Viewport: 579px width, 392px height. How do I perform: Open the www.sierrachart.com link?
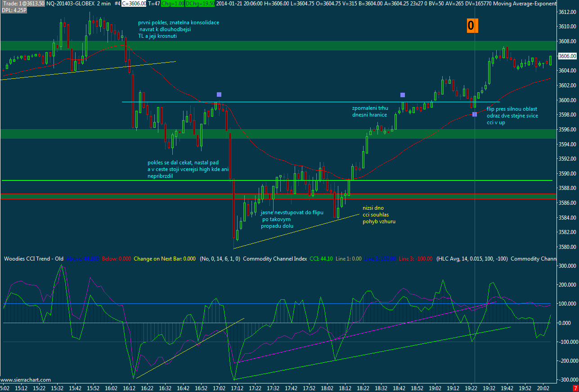[x=26, y=380]
